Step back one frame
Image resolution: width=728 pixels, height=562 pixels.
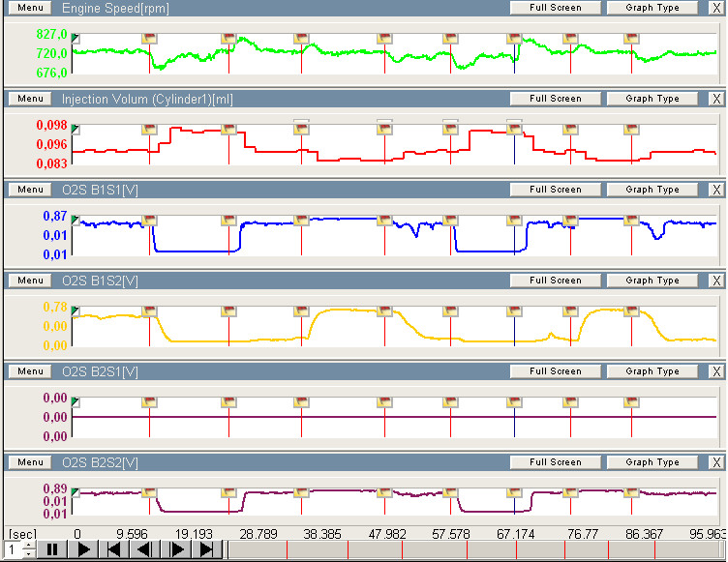[144, 549]
